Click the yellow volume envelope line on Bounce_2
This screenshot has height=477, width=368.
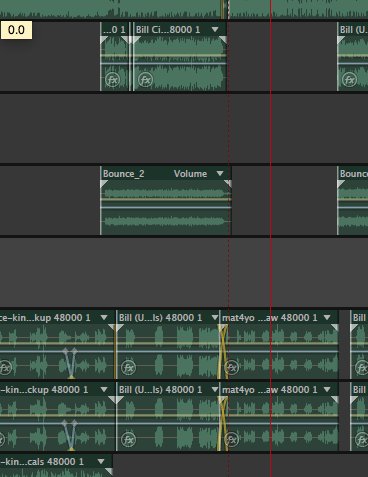pyautogui.click(x=166, y=199)
